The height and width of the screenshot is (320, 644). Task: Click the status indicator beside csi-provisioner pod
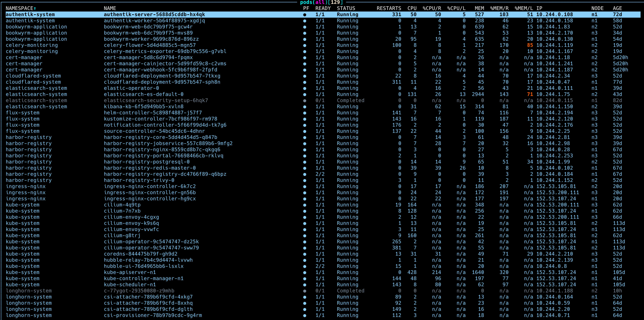[305, 315]
